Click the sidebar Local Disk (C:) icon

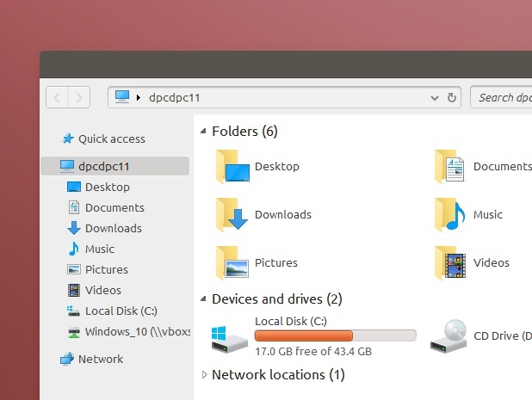tap(73, 311)
